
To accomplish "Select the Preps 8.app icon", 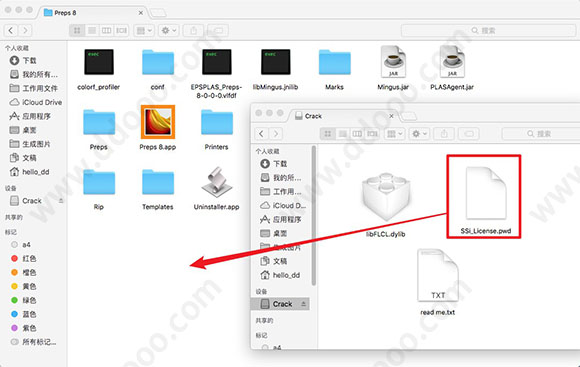I will pyautogui.click(x=158, y=122).
